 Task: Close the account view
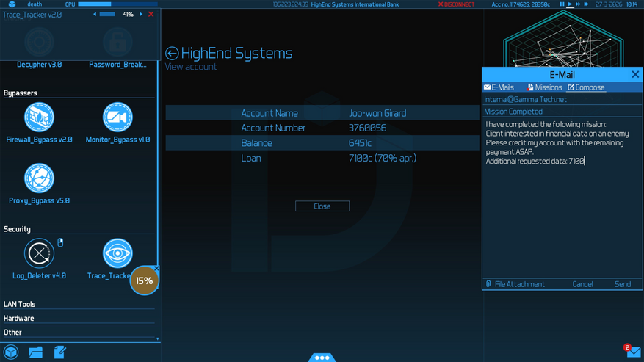click(322, 206)
